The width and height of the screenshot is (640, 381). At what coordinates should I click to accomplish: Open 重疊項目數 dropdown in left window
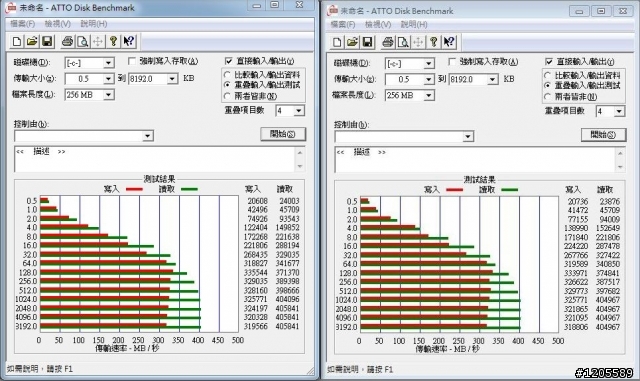pyautogui.click(x=299, y=110)
